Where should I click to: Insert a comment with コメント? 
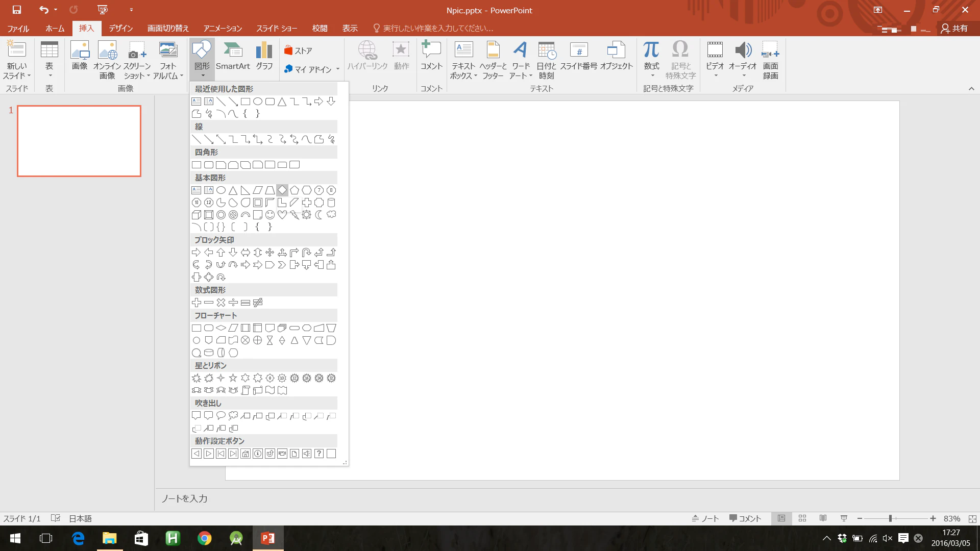[431, 56]
